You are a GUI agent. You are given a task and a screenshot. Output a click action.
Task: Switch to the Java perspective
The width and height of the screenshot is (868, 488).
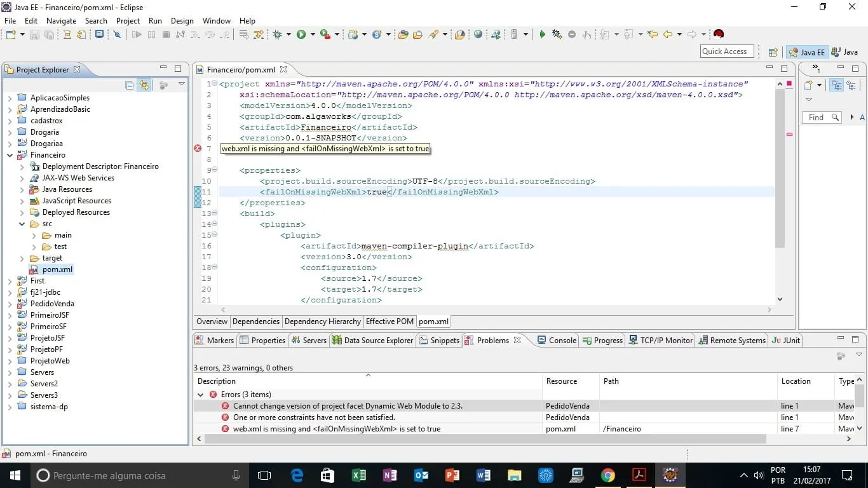click(845, 52)
